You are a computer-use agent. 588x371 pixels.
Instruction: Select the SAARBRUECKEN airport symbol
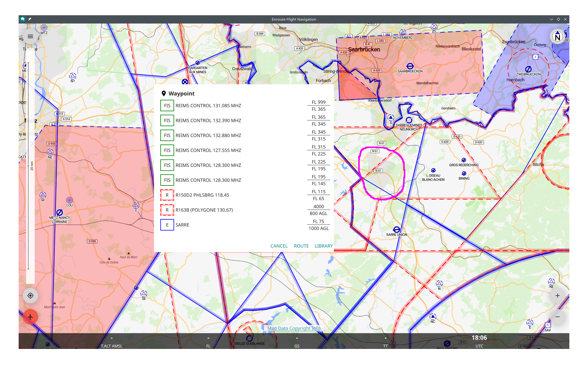(410, 66)
